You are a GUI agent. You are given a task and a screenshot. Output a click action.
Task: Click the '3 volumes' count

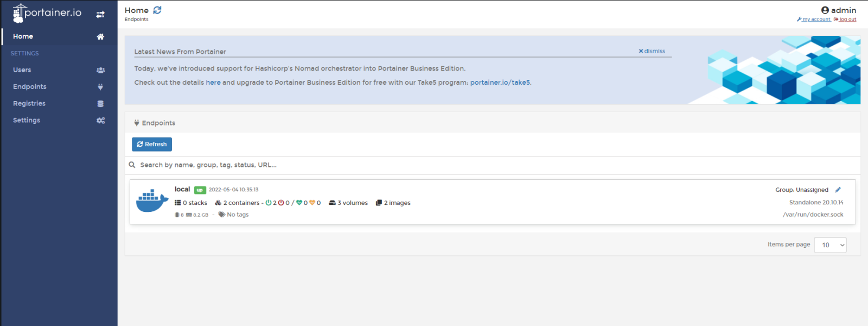click(353, 203)
